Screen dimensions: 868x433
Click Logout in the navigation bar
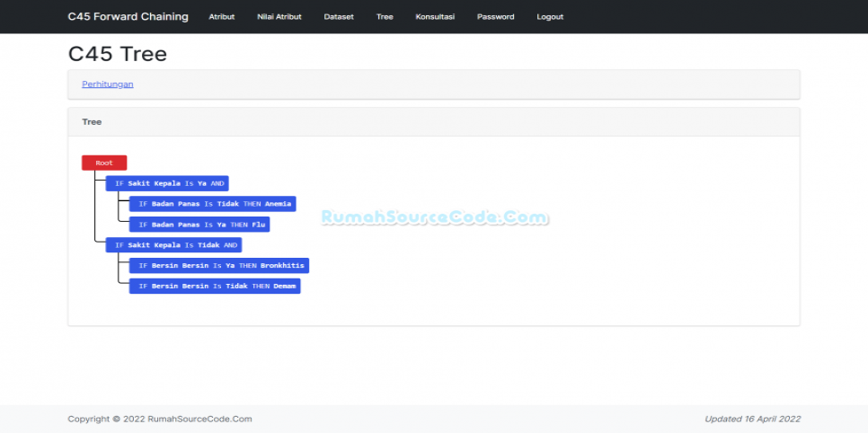click(550, 17)
